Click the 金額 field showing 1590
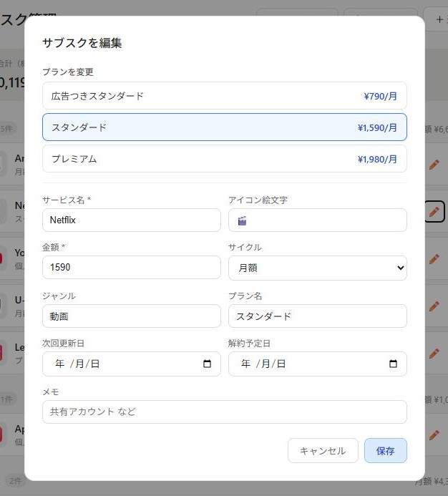The height and width of the screenshot is (496, 448). point(131,268)
